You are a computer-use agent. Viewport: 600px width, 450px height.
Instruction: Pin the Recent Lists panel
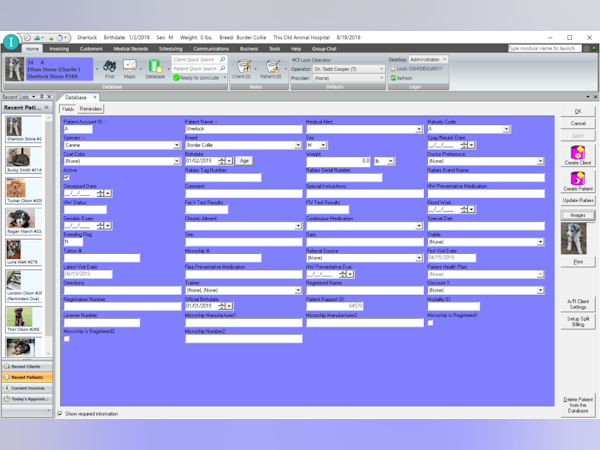point(42,97)
